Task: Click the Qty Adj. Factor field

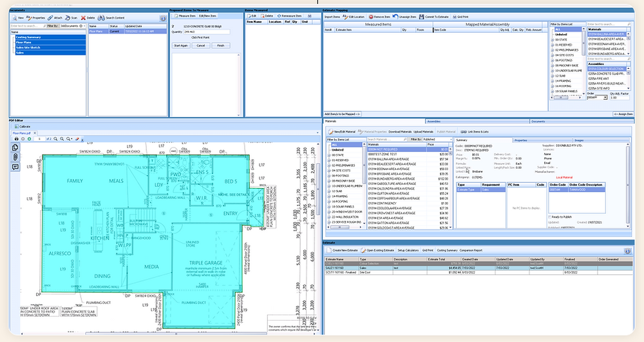Action: click(x=619, y=98)
